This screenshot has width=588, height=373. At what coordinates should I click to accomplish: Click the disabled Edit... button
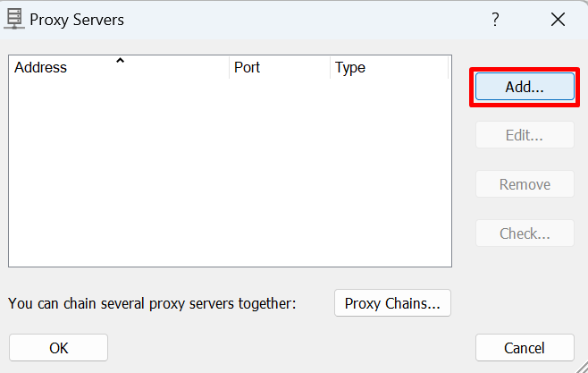point(525,135)
